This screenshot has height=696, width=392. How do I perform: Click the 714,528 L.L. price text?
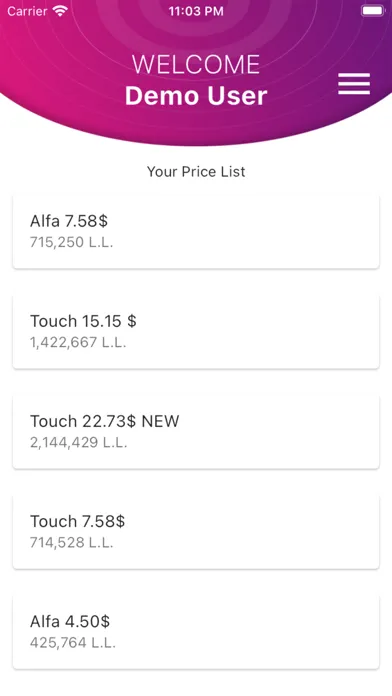tap(71, 543)
